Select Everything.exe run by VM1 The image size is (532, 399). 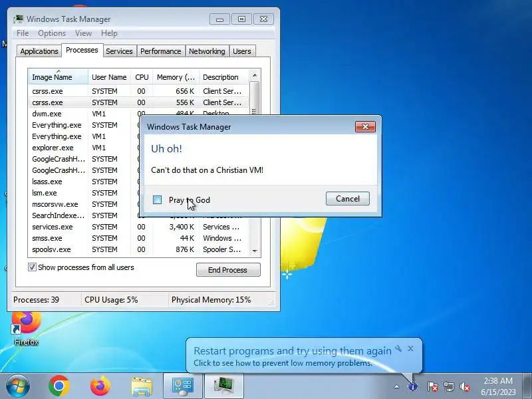coord(84,136)
